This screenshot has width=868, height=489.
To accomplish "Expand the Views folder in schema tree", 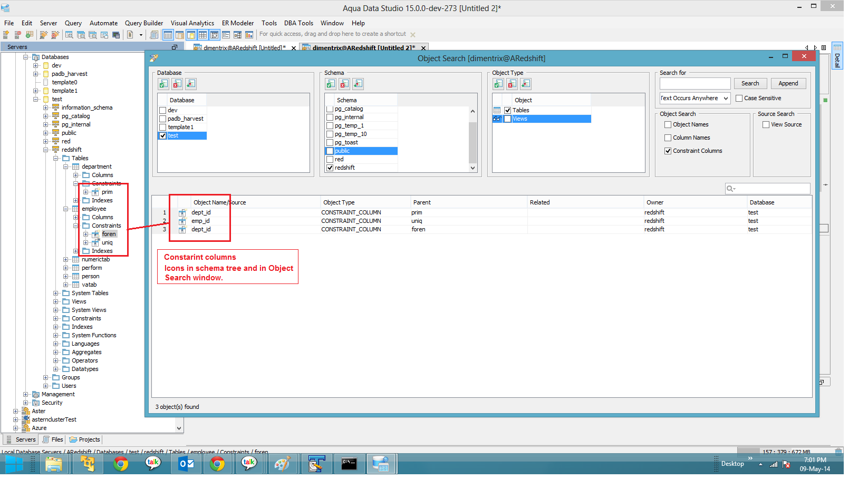I will pos(56,302).
